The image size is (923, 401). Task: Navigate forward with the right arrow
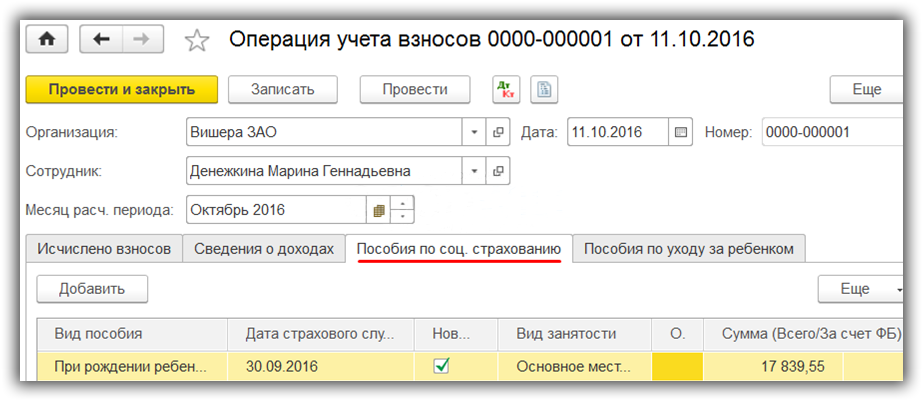143,39
